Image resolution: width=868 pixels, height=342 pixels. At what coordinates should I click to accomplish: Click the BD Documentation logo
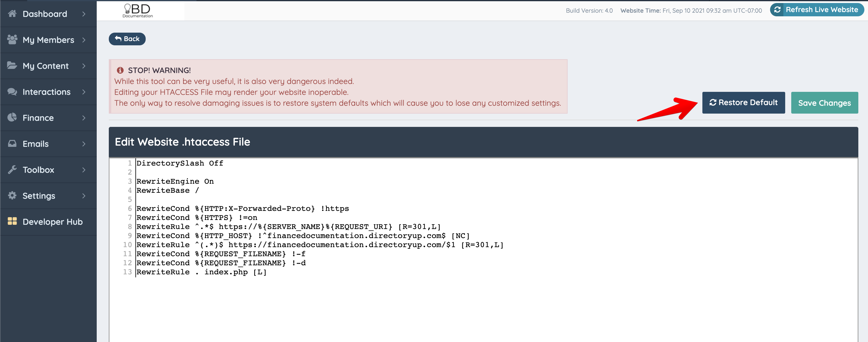138,11
